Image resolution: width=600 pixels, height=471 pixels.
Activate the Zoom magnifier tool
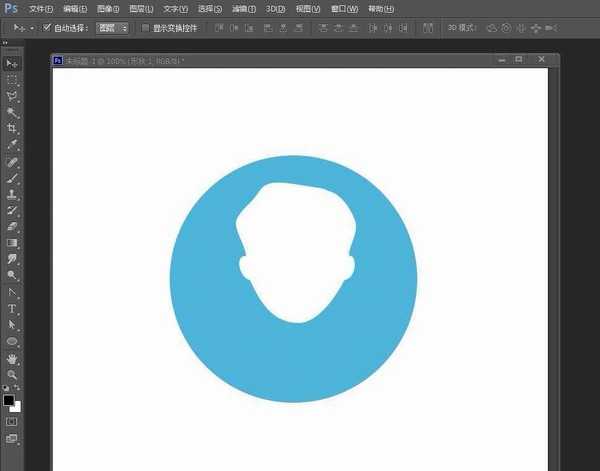click(12, 373)
